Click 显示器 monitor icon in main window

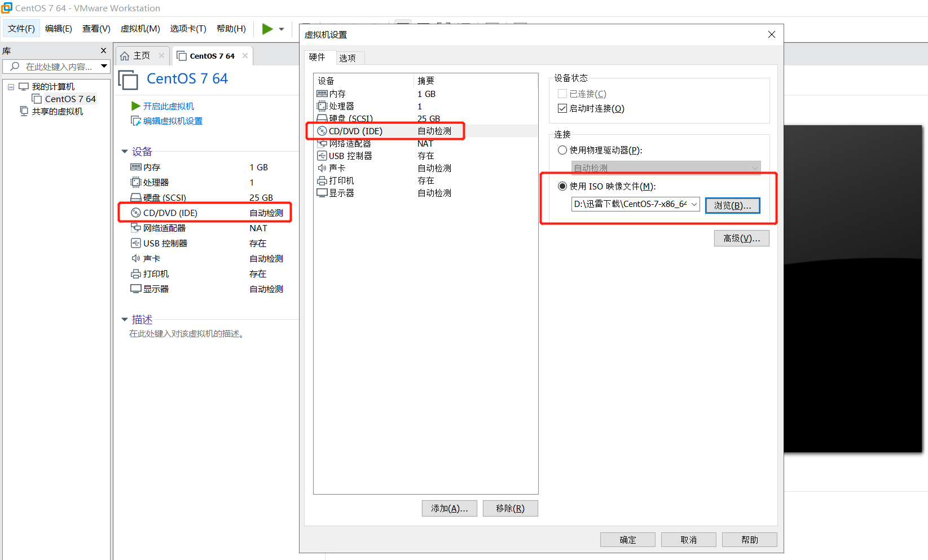pyautogui.click(x=136, y=289)
